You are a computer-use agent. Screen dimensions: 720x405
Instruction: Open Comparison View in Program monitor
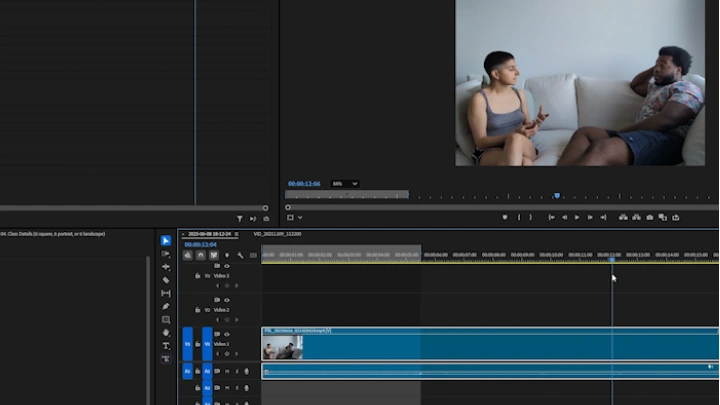663,218
